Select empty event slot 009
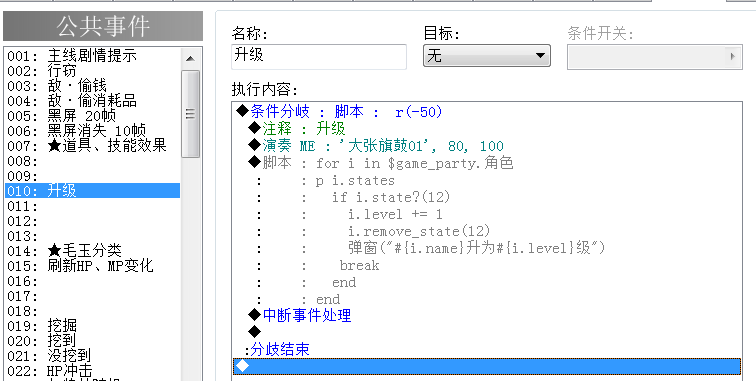The image size is (756, 381). click(93, 176)
